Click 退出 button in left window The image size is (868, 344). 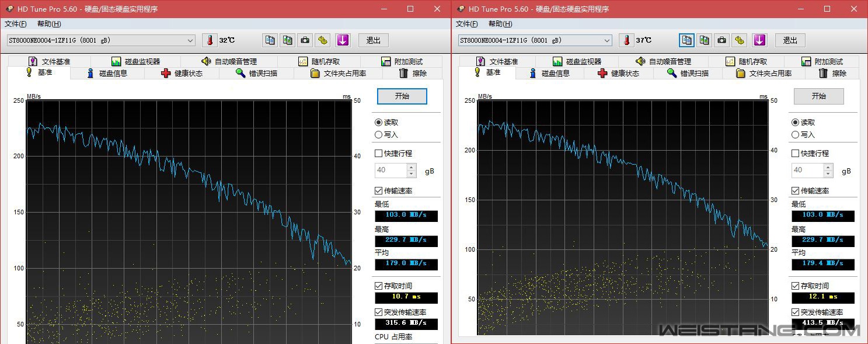pos(374,40)
